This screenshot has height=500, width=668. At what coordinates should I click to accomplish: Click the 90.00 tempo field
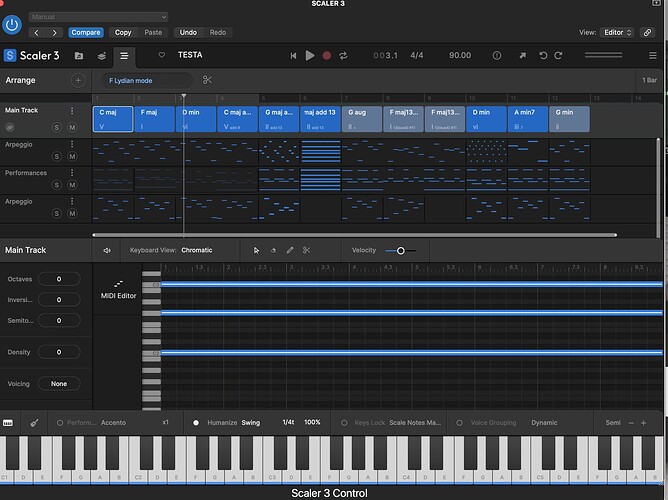coord(460,55)
